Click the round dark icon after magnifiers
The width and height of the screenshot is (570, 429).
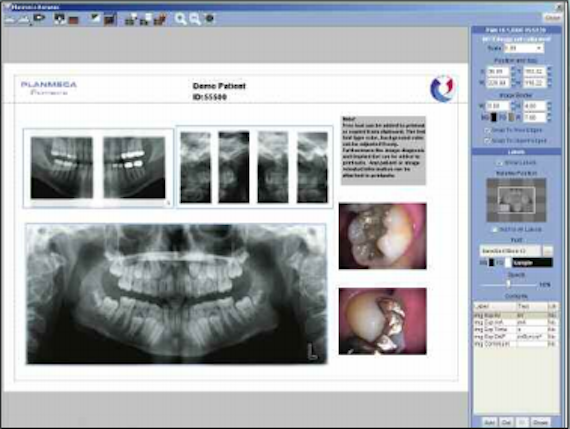tap(210, 18)
